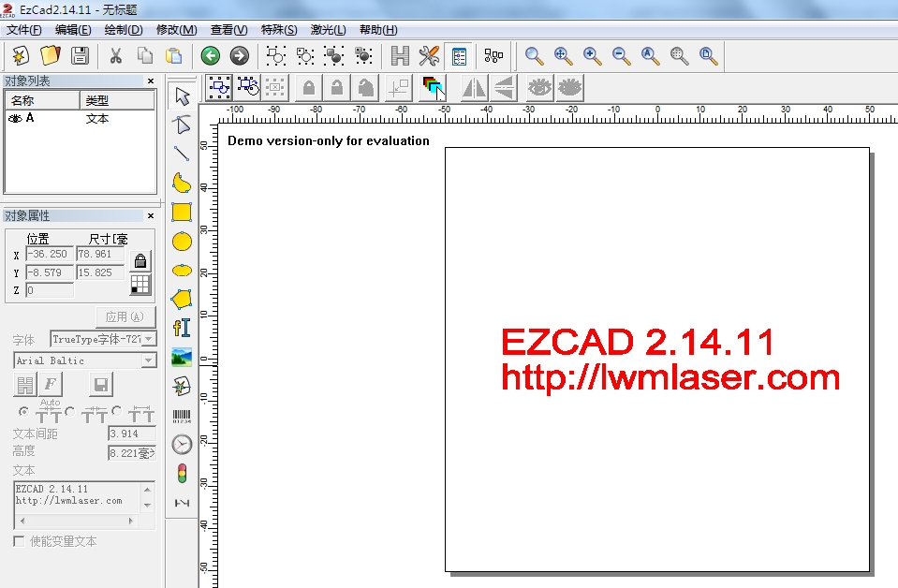Open the Arial Baltic font dropdown

(148, 360)
